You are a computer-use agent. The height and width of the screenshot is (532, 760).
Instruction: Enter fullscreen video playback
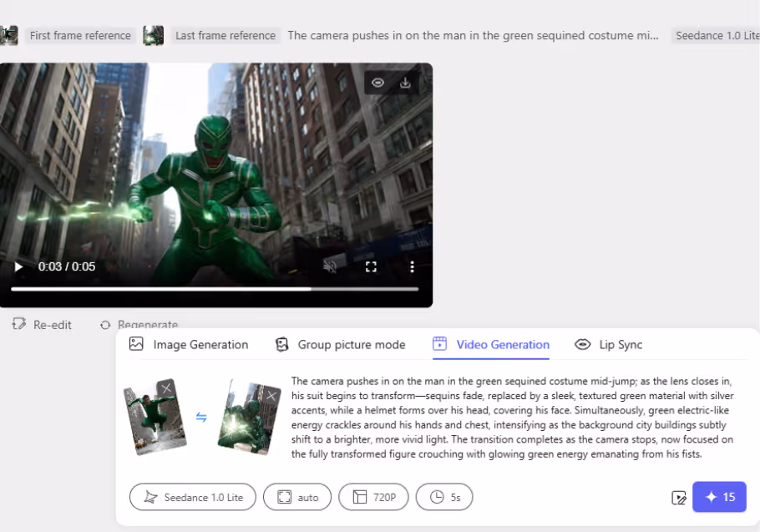(371, 266)
